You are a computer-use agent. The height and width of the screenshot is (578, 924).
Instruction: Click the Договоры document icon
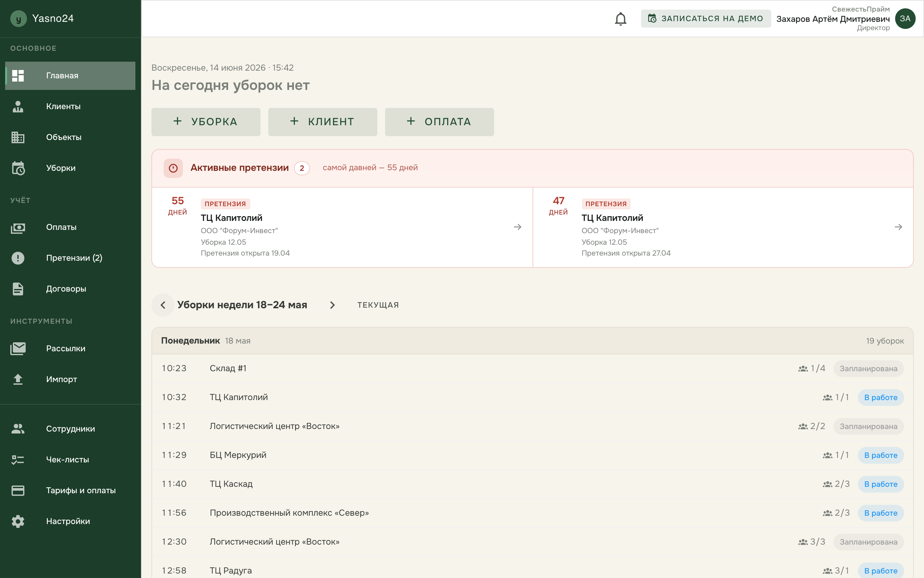point(18,289)
